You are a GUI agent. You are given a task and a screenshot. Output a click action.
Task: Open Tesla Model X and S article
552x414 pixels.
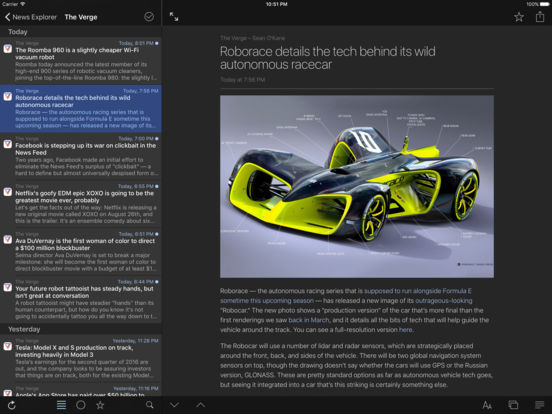pyautogui.click(x=81, y=358)
